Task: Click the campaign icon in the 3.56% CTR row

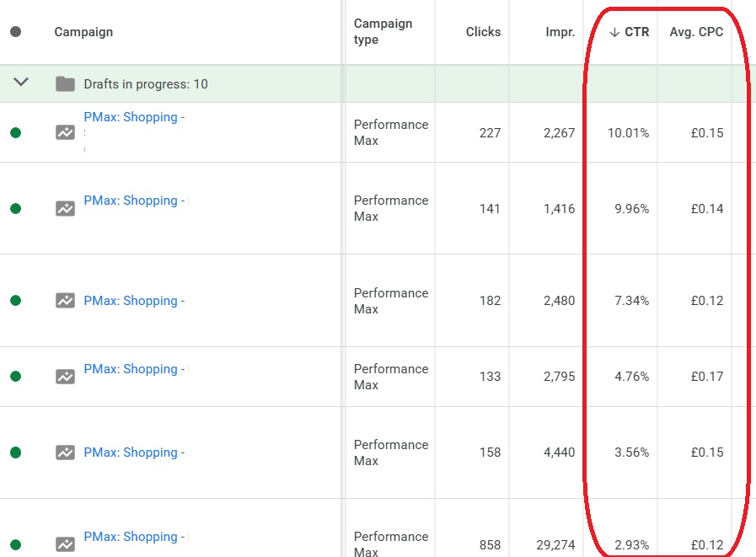Action: click(x=65, y=453)
